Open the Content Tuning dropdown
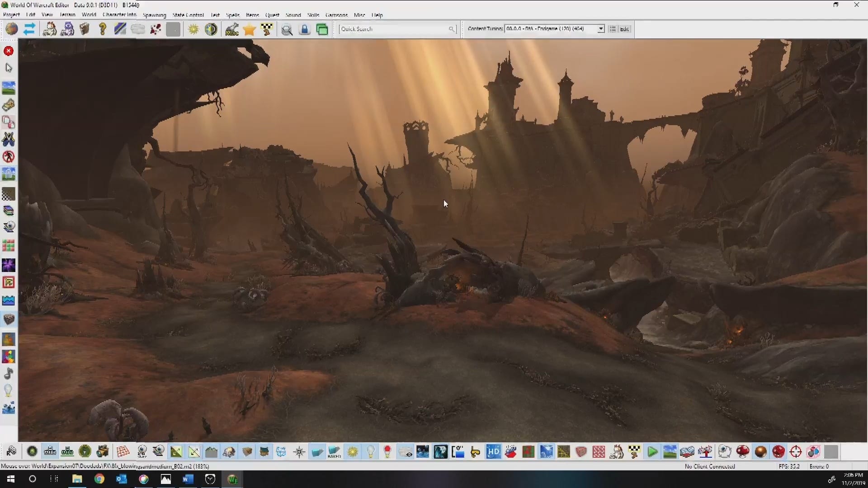The image size is (868, 488). coord(601,29)
